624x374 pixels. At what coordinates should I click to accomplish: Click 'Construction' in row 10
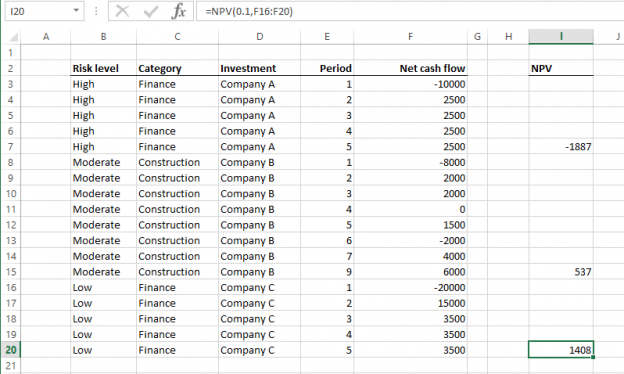[169, 194]
